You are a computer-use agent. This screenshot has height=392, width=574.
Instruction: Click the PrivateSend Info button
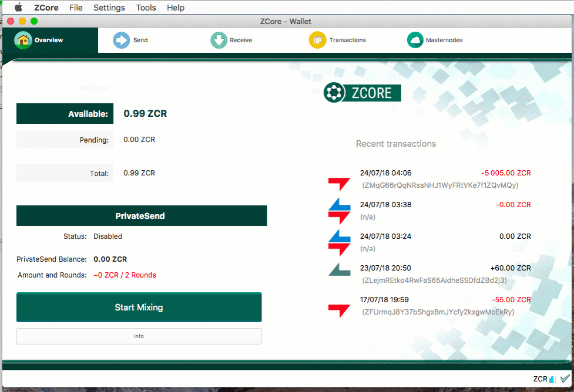pyautogui.click(x=139, y=336)
